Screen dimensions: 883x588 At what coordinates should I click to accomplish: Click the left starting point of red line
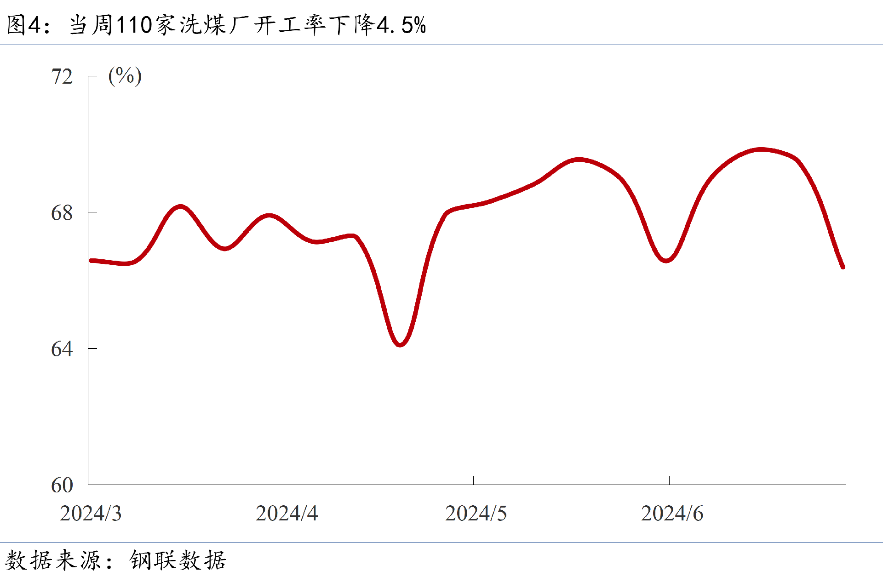[91, 261]
